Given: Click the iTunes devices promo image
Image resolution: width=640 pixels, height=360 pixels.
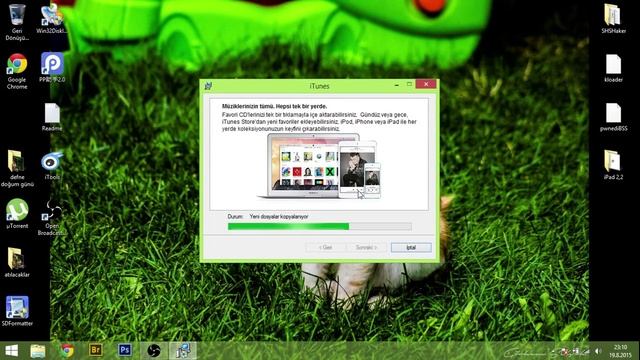Looking at the screenshot, I should [319, 166].
